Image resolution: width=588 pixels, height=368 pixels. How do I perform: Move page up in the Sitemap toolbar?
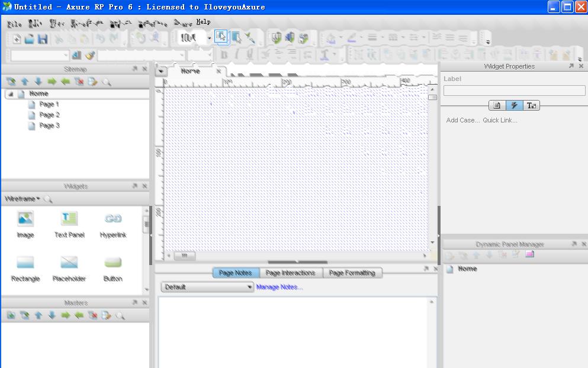pos(25,82)
